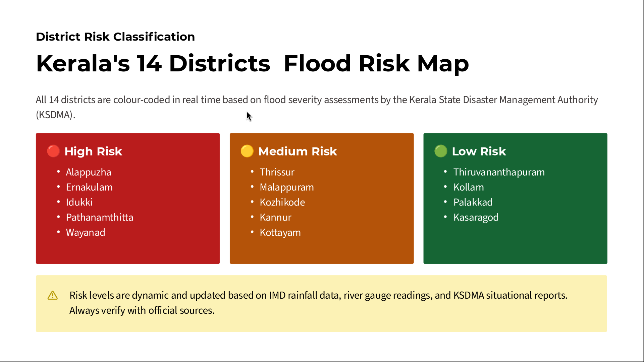Click Idukki district entry
Viewport: 644px width, 362px height.
79,202
